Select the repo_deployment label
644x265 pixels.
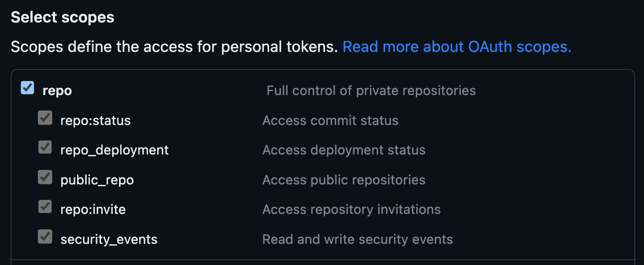pyautogui.click(x=115, y=150)
